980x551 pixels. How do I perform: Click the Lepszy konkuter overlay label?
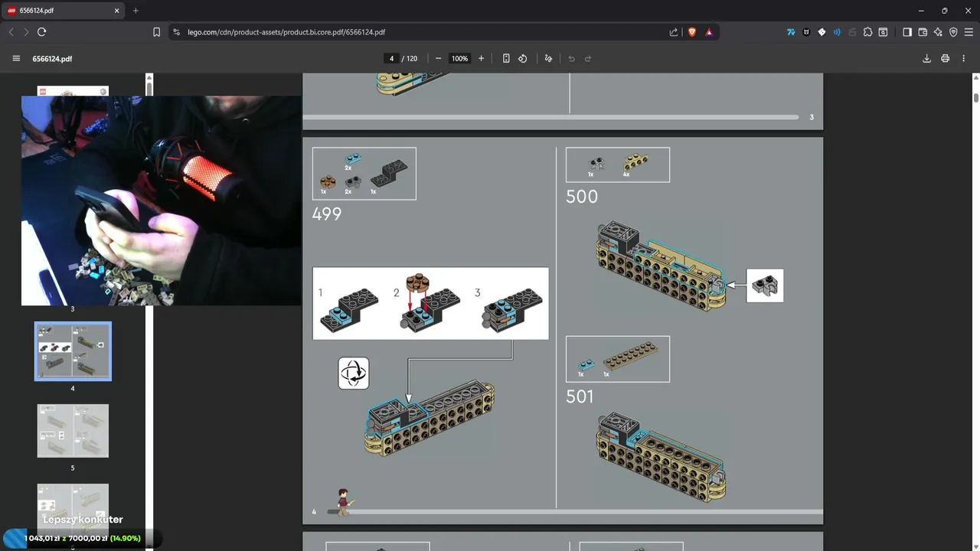coord(83,520)
